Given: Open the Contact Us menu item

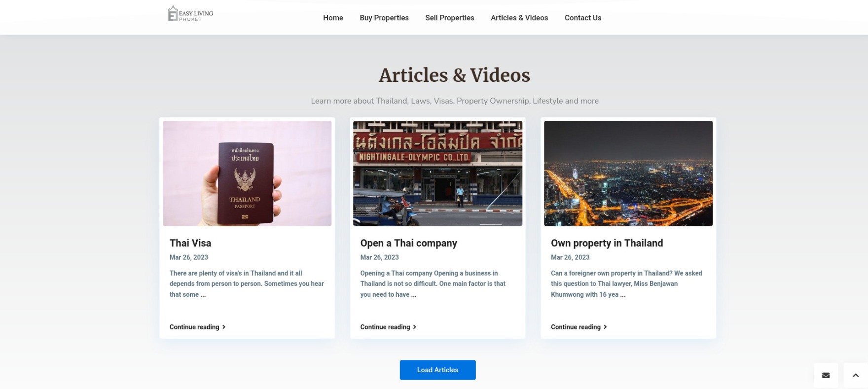Looking at the screenshot, I should 583,18.
